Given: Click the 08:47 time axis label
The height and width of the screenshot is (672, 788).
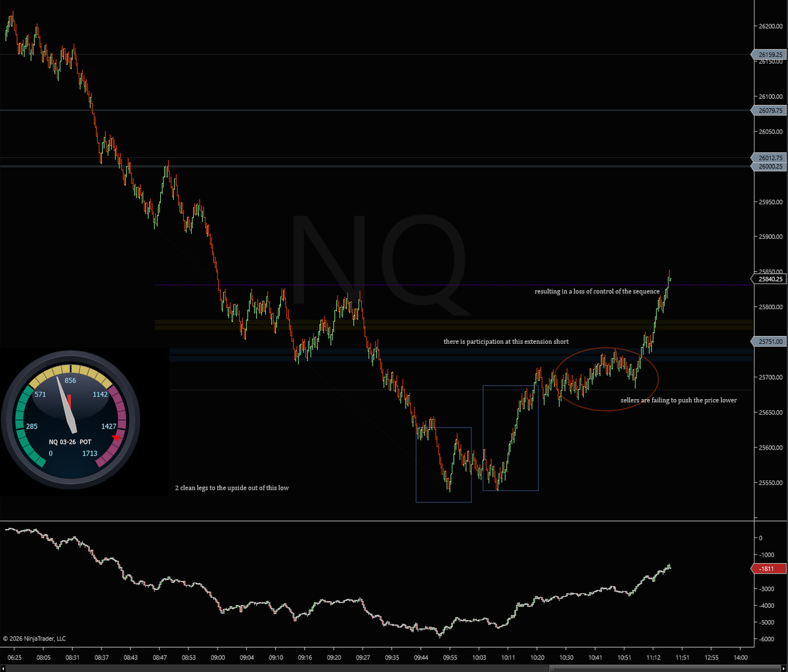Looking at the screenshot, I should point(160,657).
